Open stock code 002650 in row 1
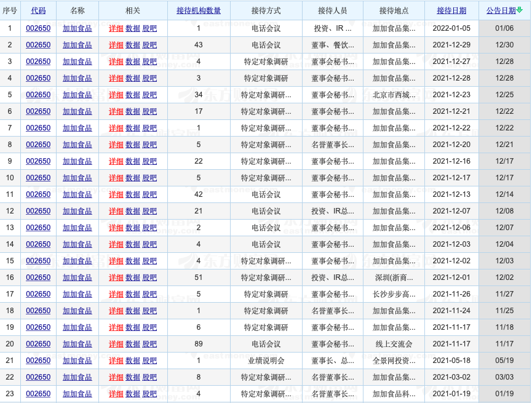 pos(38,28)
